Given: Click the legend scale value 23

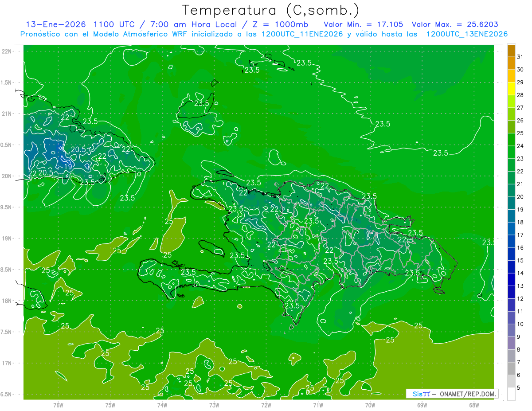Looking at the screenshot, I should click(x=520, y=158).
